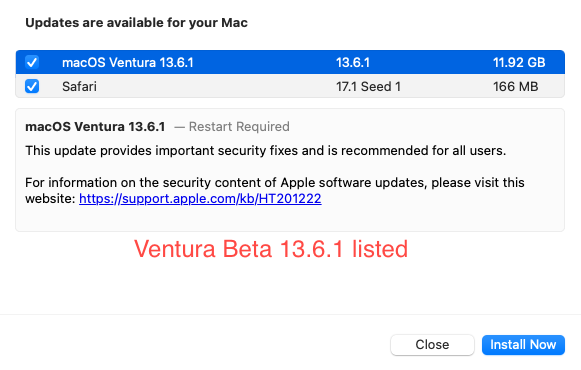Click the Install Now button
The width and height of the screenshot is (581, 370).
click(523, 345)
